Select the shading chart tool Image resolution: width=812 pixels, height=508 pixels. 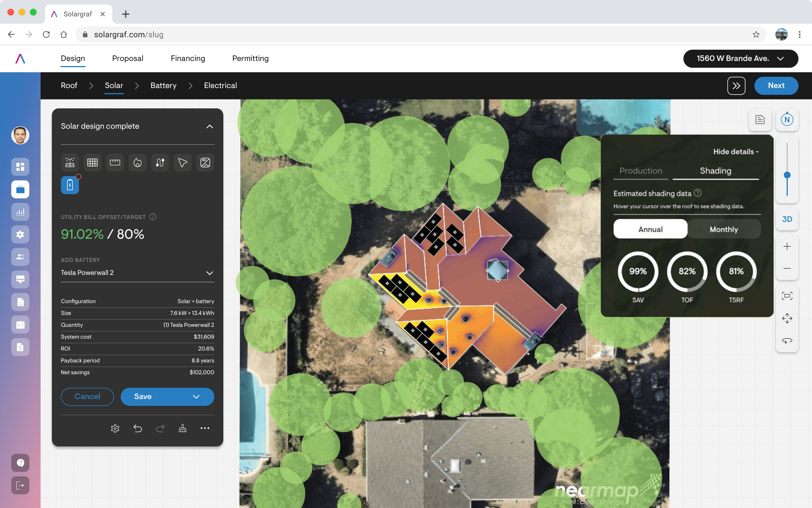(x=205, y=163)
